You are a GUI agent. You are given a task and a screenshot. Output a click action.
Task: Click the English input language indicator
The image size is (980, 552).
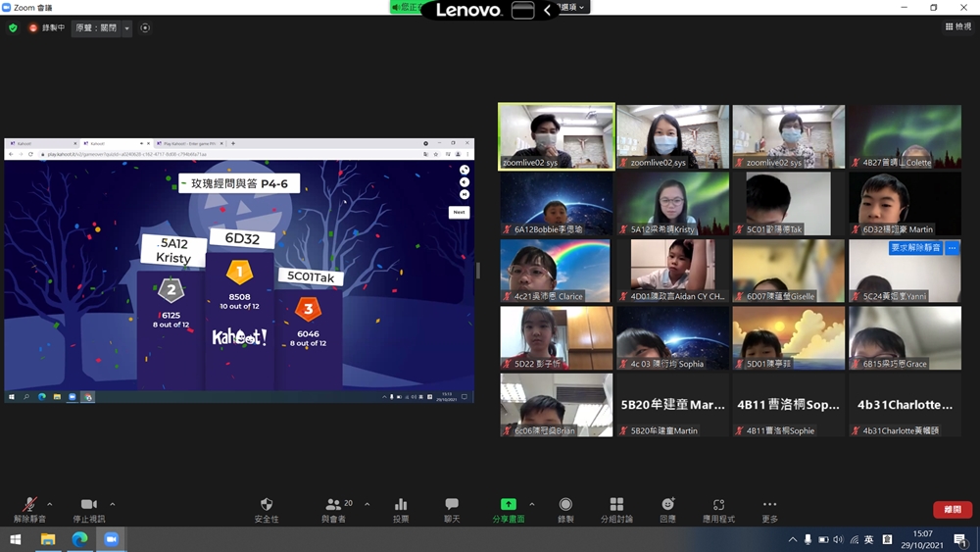coord(868,539)
